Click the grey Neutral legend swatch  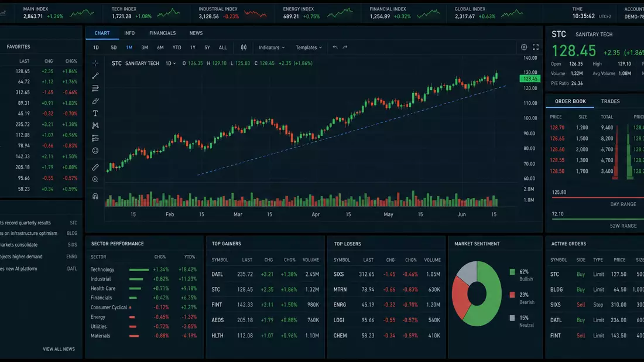click(x=512, y=317)
